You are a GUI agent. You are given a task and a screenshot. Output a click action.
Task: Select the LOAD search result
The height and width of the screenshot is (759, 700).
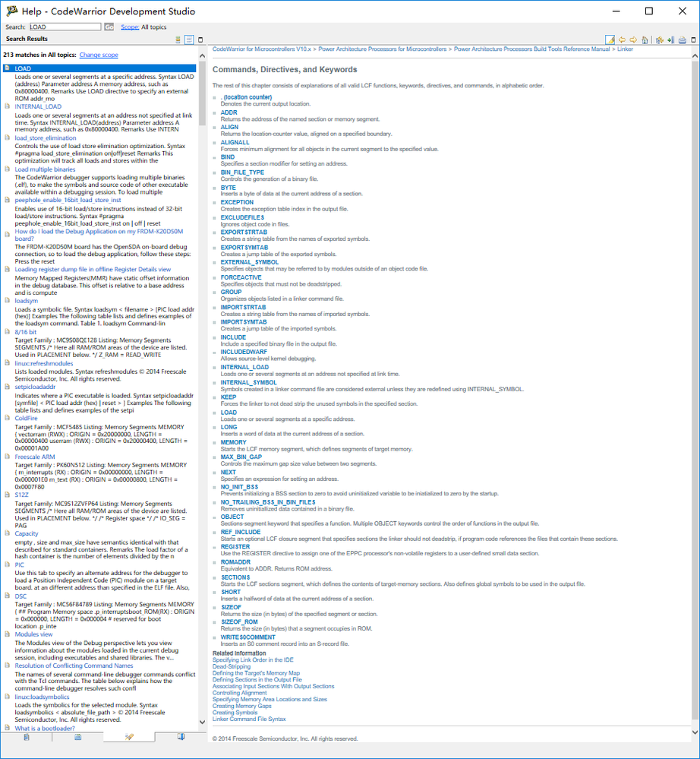click(x=99, y=68)
